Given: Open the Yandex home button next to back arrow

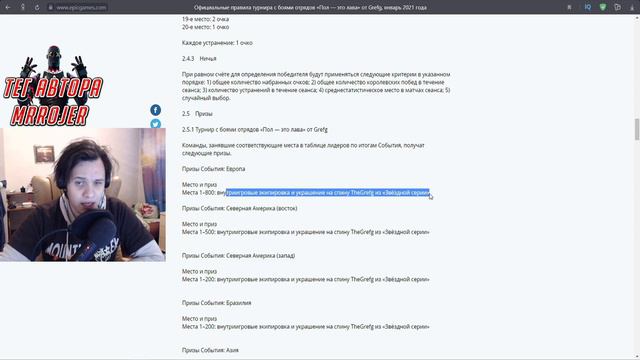Looking at the screenshot, I should point(22,7).
